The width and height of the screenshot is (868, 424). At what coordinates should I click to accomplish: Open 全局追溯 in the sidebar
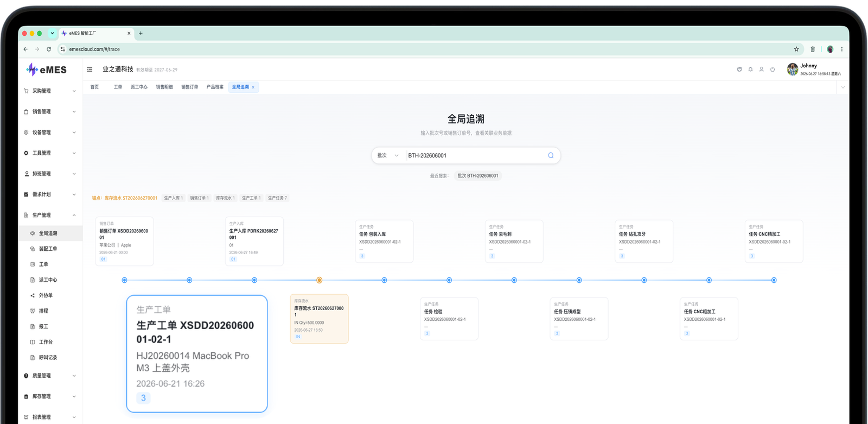tap(50, 233)
